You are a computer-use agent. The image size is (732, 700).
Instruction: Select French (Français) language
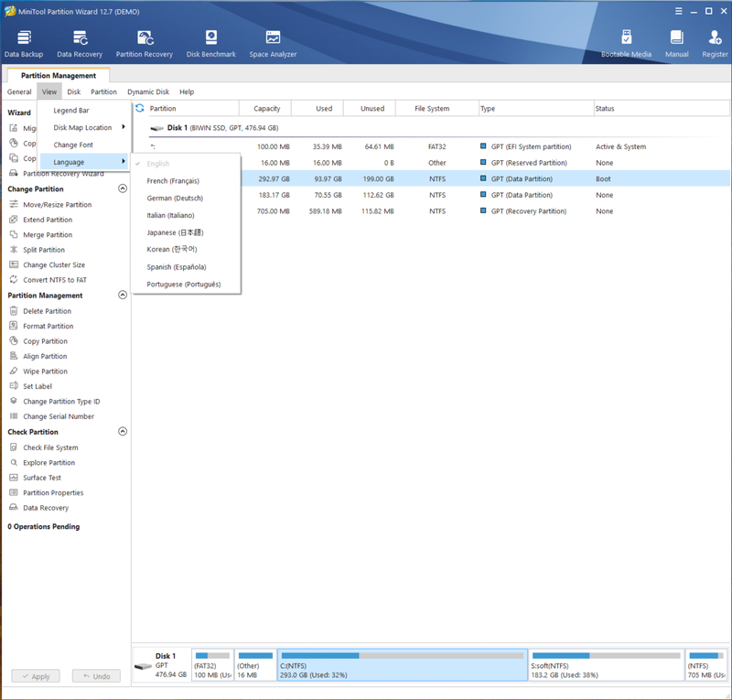coord(186,181)
